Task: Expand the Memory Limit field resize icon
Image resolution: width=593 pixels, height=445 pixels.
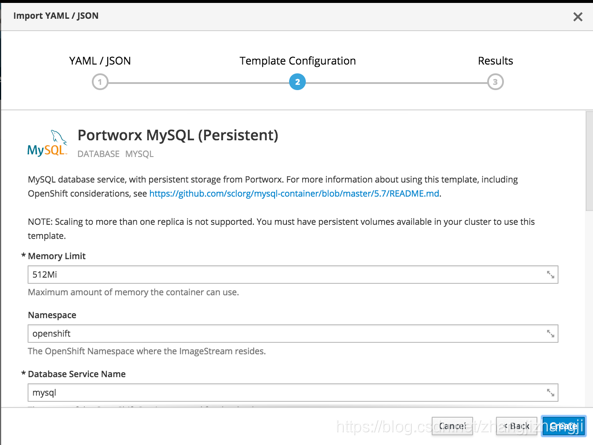Action: pyautogui.click(x=550, y=274)
